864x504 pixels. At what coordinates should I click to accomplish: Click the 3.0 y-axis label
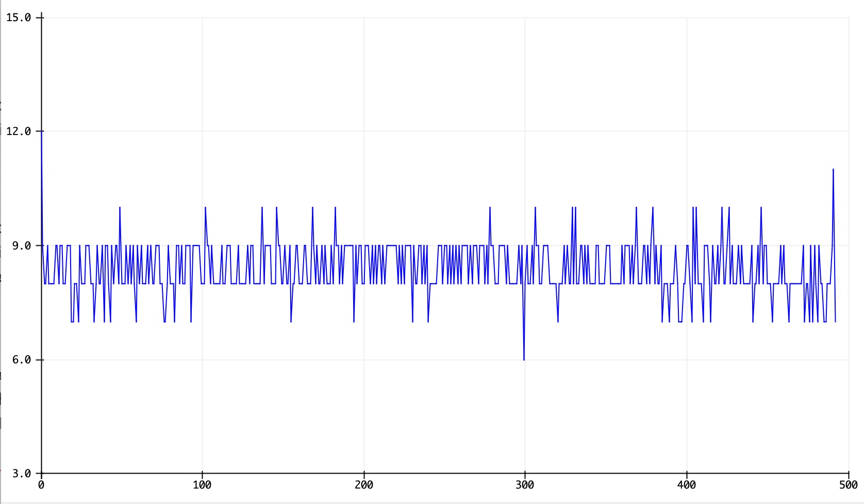pos(22,473)
